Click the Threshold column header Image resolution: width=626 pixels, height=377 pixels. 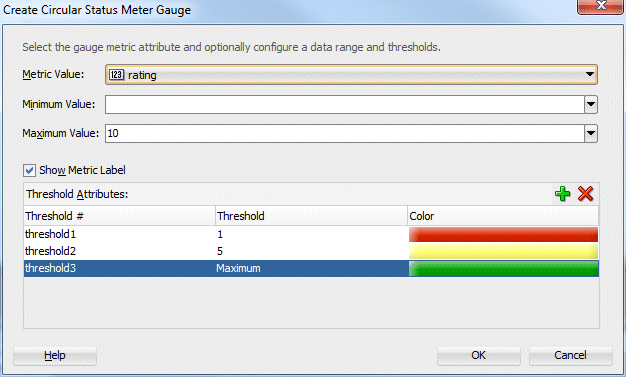pos(311,216)
